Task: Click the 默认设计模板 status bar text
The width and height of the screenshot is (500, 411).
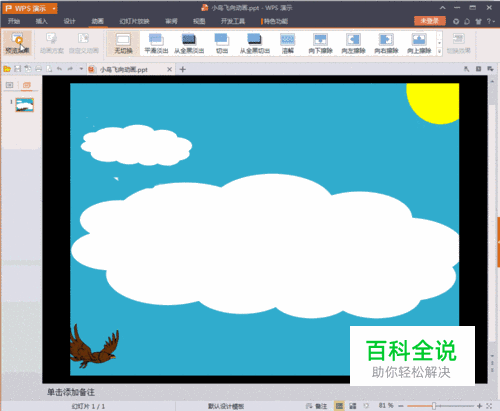Action: (x=226, y=406)
